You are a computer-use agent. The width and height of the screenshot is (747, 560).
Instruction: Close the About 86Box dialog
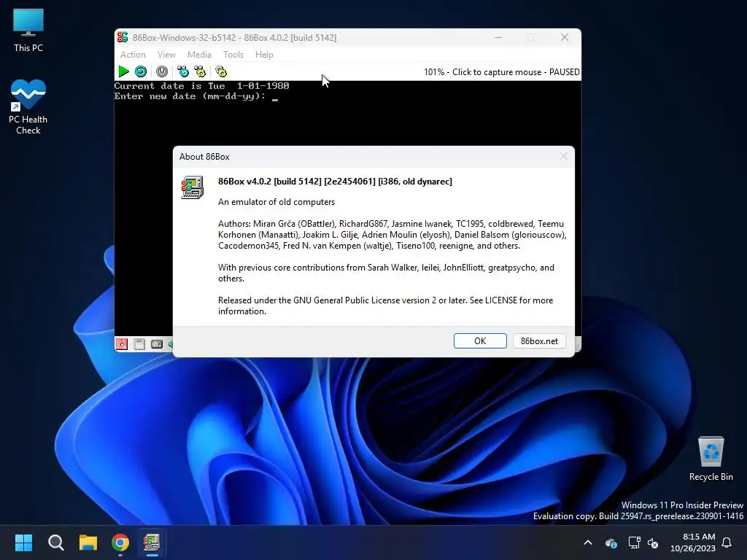tap(564, 156)
